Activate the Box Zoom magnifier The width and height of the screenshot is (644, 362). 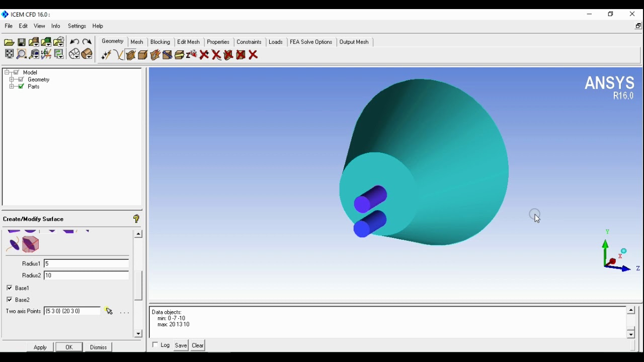22,54
